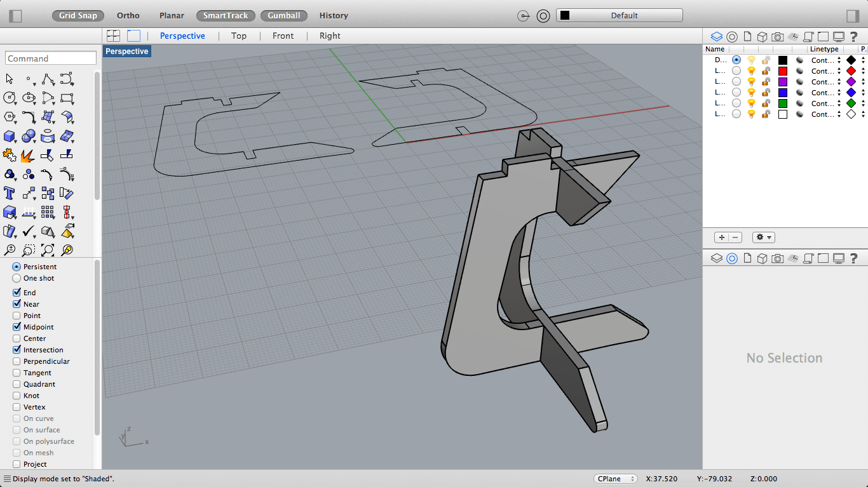Open the camera tab in Layers panel
Image resolution: width=868 pixels, height=487 pixels.
click(777, 37)
